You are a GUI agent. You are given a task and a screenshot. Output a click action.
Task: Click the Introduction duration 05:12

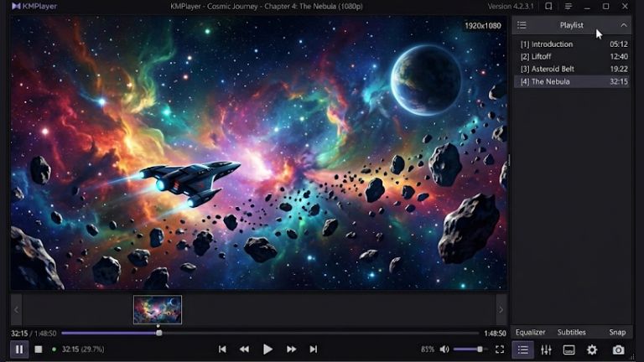point(619,44)
